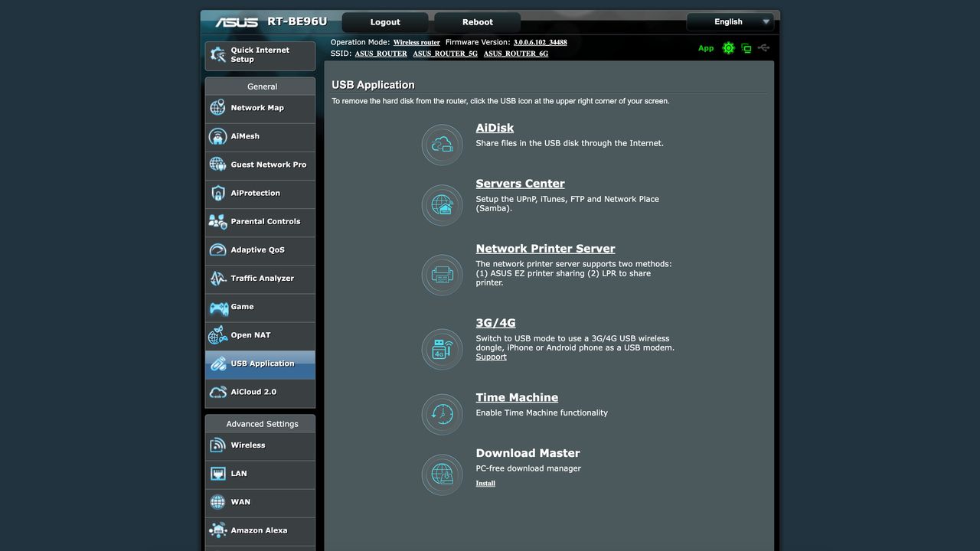Go to AiMesh menu item

(x=260, y=137)
